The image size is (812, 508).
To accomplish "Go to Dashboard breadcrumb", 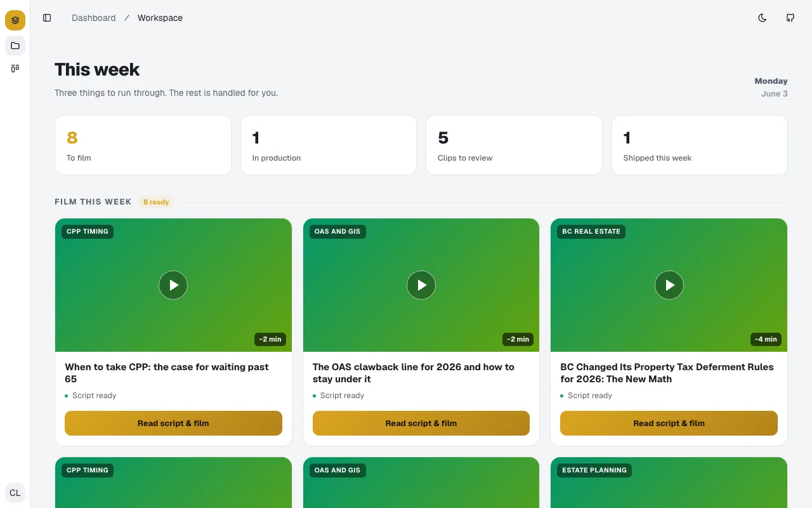I will coord(94,18).
